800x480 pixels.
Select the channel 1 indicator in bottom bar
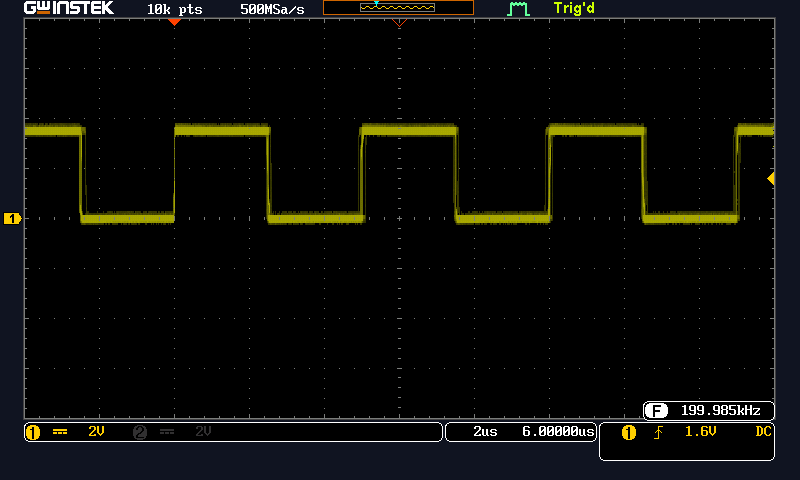click(x=32, y=432)
